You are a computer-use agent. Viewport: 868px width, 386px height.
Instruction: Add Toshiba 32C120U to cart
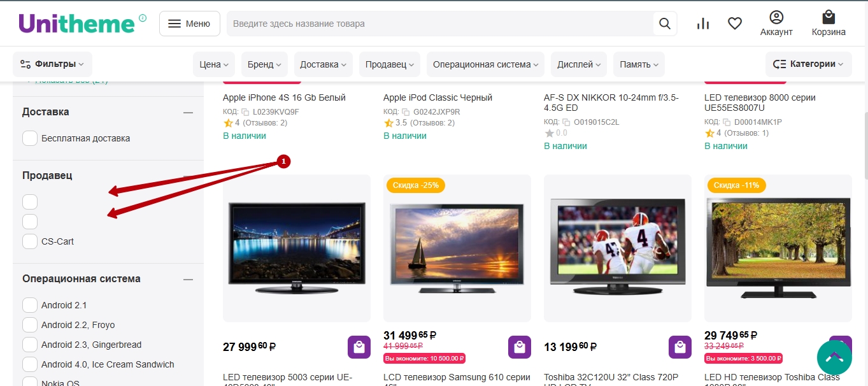coord(680,347)
